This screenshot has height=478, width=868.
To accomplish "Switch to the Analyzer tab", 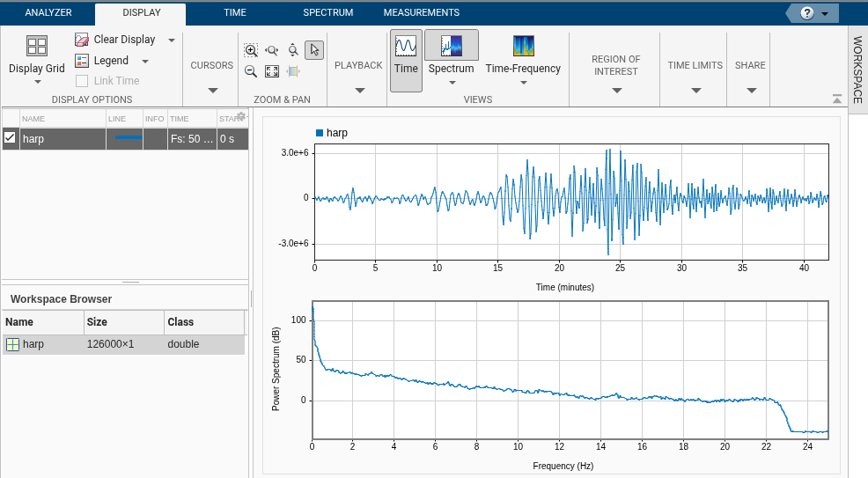I will [x=48, y=13].
